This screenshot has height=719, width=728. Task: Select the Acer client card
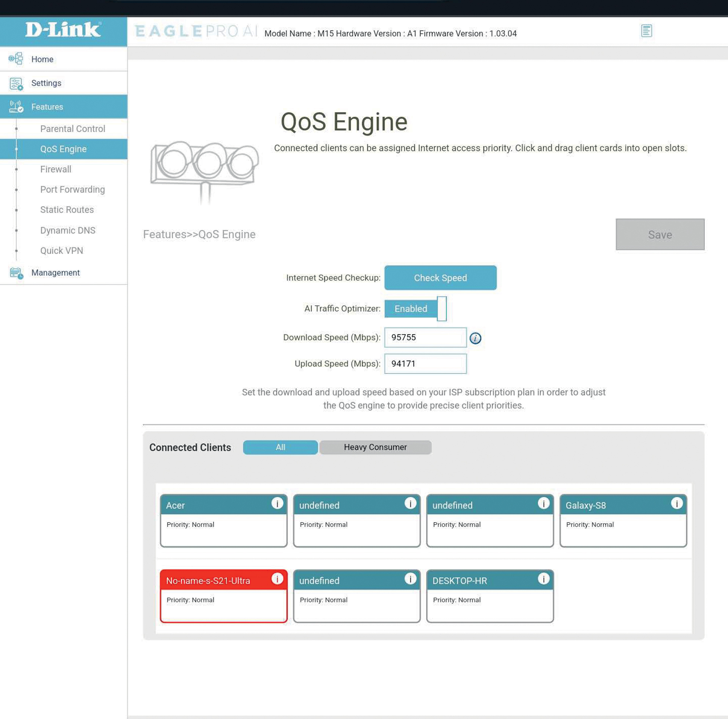point(224,521)
